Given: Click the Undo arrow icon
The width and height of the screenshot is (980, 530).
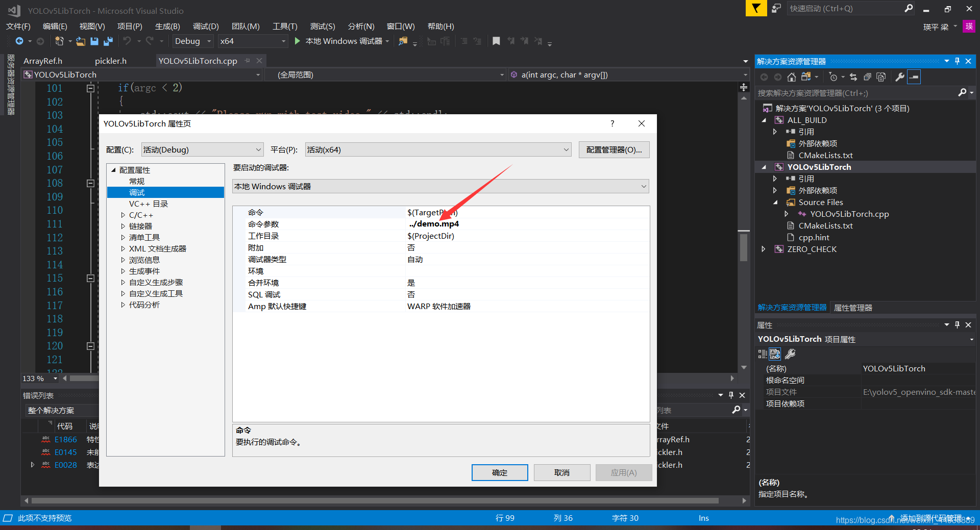Looking at the screenshot, I should 127,41.
